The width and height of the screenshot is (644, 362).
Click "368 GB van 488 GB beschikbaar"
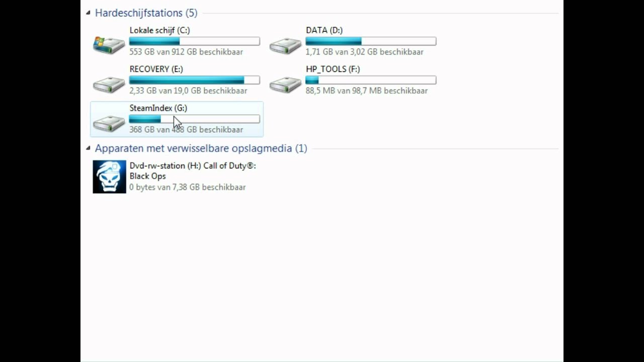186,130
